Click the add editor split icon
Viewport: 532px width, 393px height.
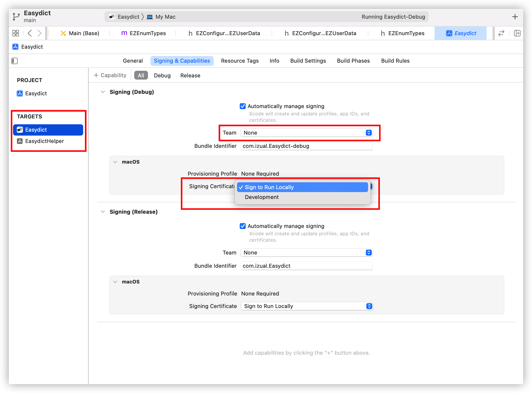pyautogui.click(x=517, y=33)
